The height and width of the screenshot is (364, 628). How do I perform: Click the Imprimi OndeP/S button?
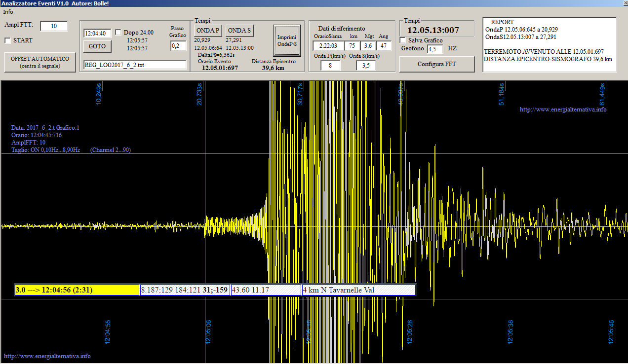(287, 41)
